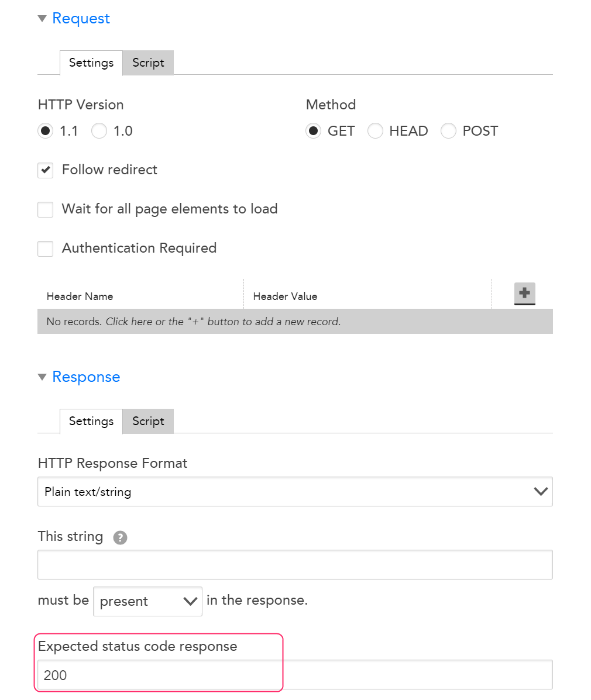This screenshot has height=700, width=591.
Task: Select HTTP Version 1.0 radio button
Action: [x=99, y=131]
